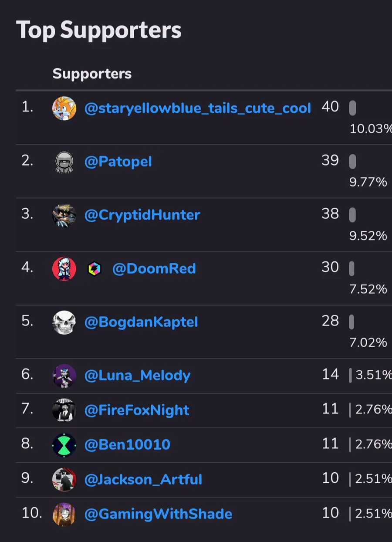Click the top supporter's percentage bar

tap(352, 108)
